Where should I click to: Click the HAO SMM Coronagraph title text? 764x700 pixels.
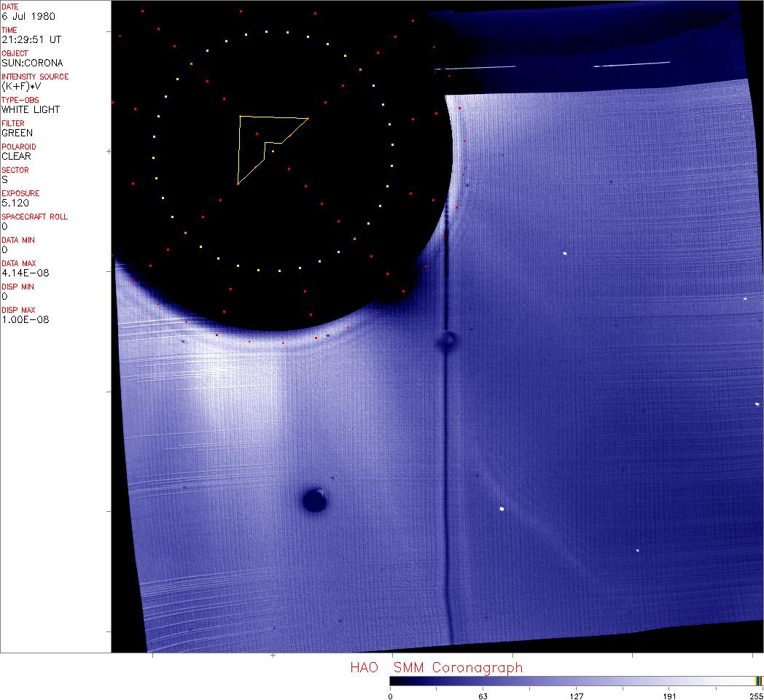coord(436,667)
